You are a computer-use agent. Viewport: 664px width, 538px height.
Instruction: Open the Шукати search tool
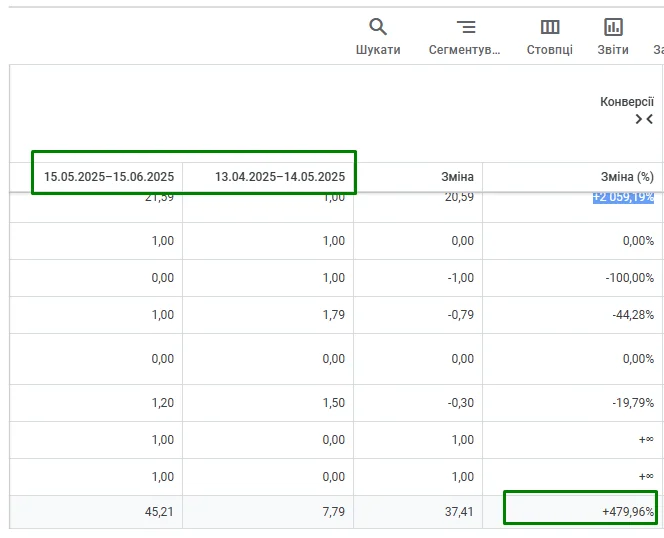[378, 37]
